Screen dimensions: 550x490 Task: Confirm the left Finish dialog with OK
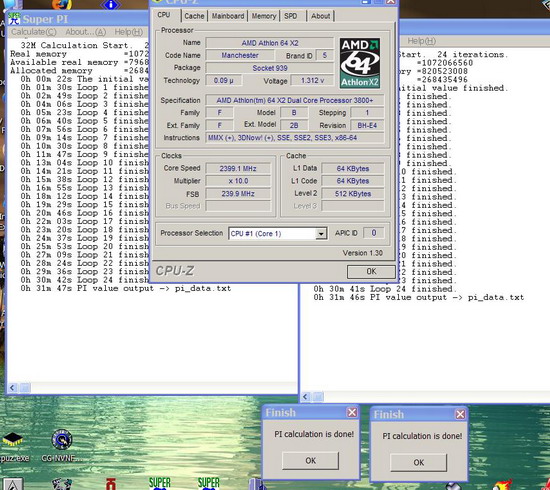[310, 461]
